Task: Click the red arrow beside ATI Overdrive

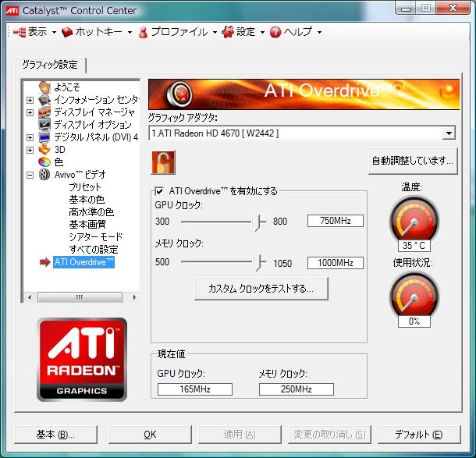Action: pyautogui.click(x=45, y=262)
